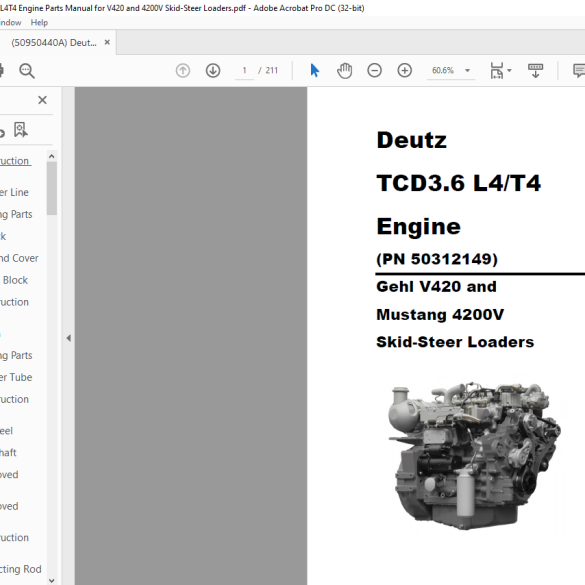Open the 'er Tube' bookmark
The height and width of the screenshot is (585, 585).
16,377
